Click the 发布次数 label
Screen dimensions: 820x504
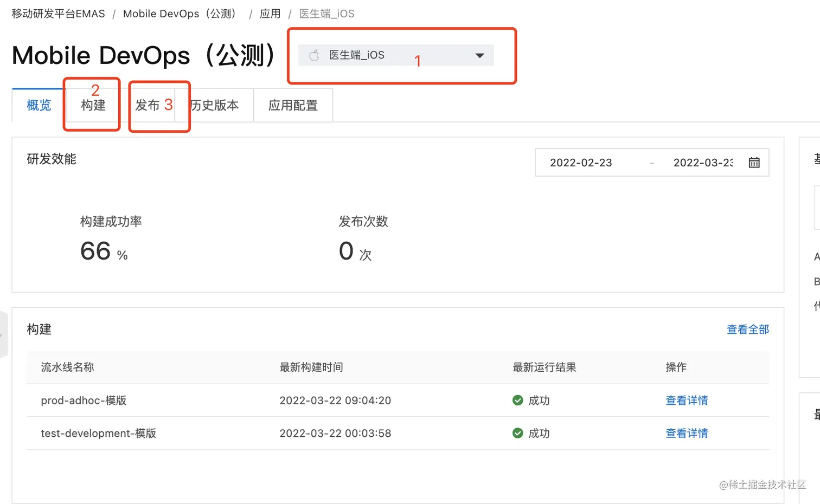[363, 222]
